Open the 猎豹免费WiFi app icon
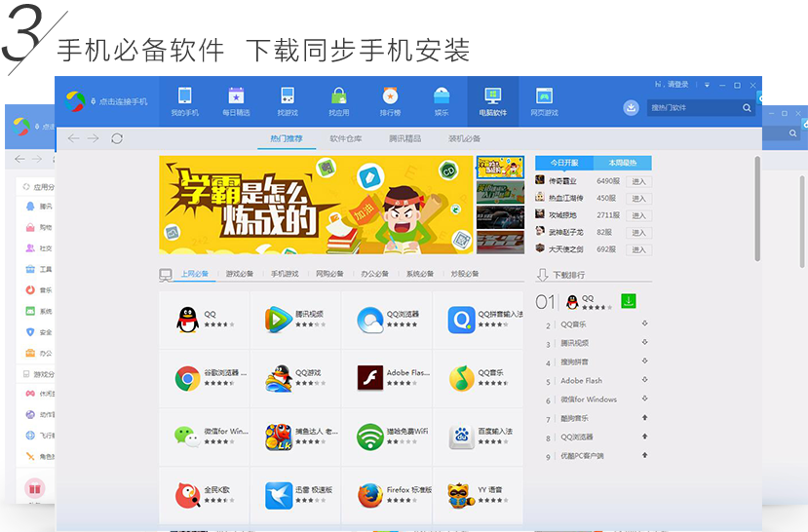808x532 pixels. [x=370, y=437]
